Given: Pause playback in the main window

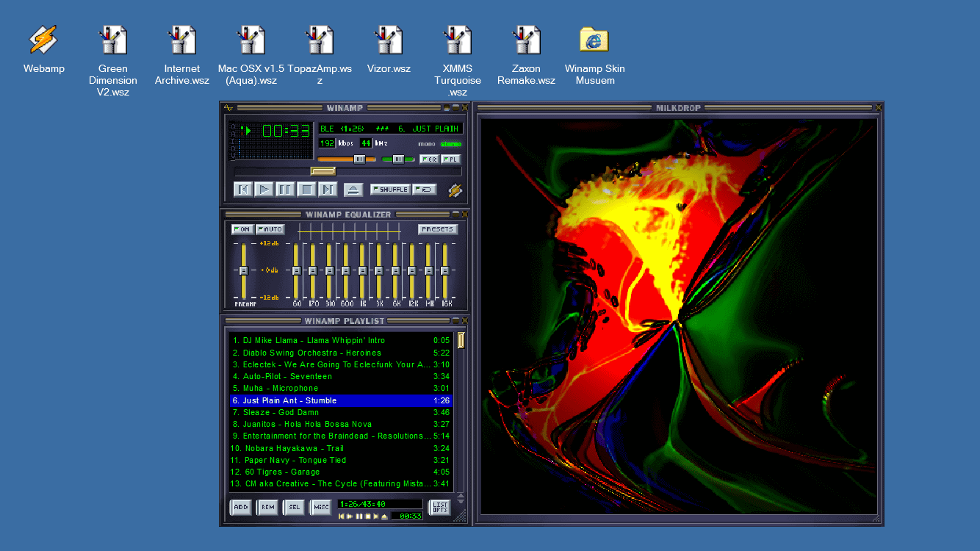Looking at the screenshot, I should (285, 190).
